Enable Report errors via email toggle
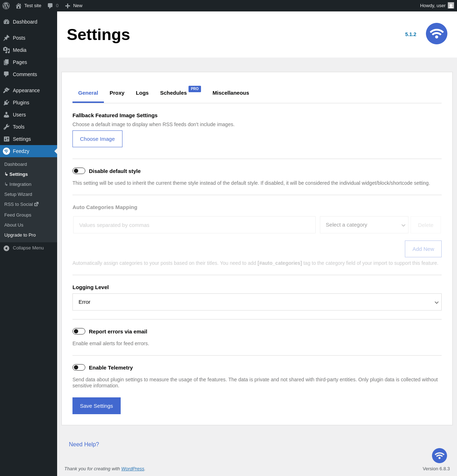 point(79,331)
